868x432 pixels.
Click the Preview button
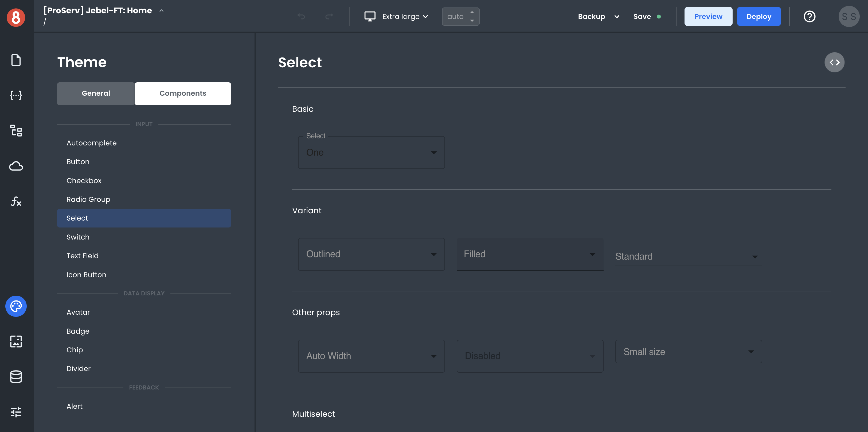click(x=708, y=17)
